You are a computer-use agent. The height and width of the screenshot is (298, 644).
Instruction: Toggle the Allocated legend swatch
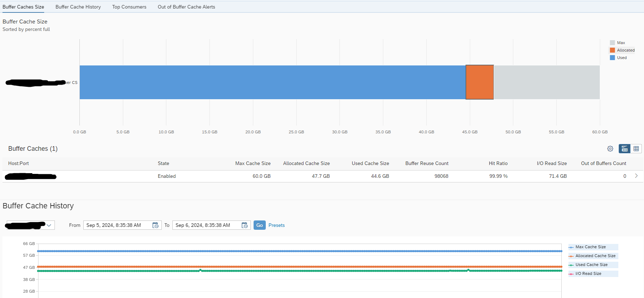612,50
